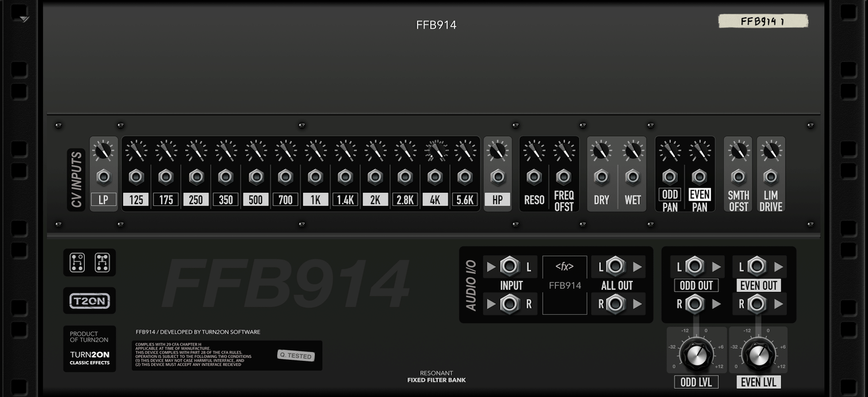868x397 pixels.
Task: Click the 125 band CV input jack
Action: click(136, 177)
